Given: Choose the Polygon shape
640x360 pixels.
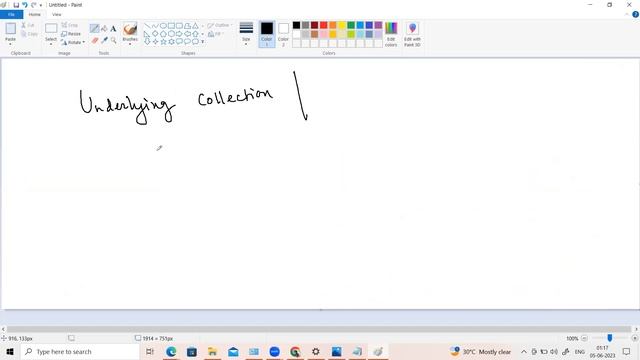Looking at the screenshot, I should point(187,26).
